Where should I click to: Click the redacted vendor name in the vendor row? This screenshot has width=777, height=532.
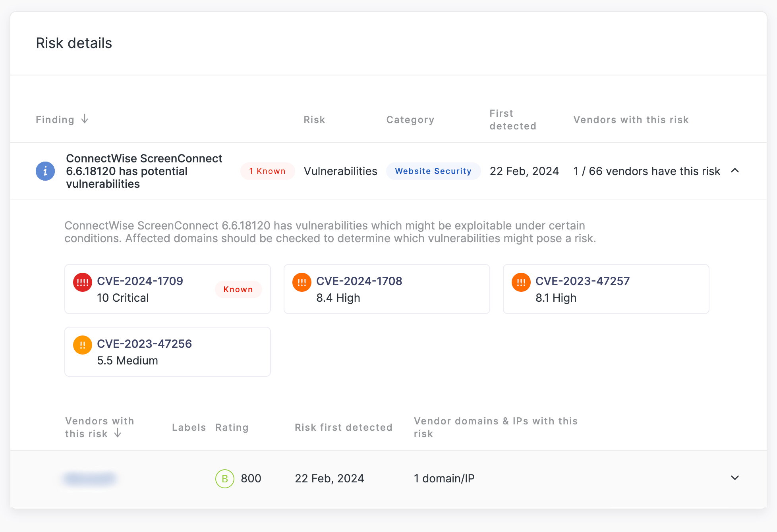89,478
